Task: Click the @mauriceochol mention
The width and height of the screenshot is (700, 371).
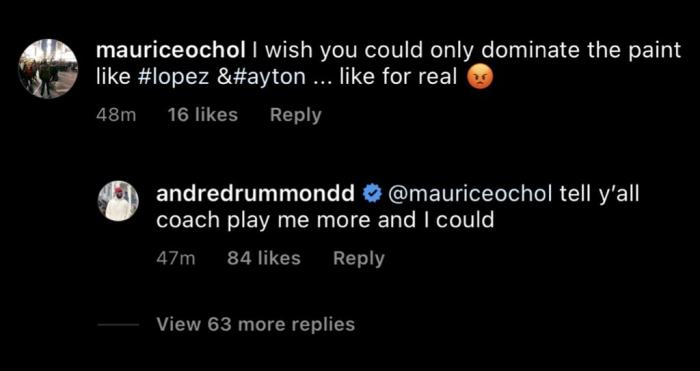Action: click(471, 195)
